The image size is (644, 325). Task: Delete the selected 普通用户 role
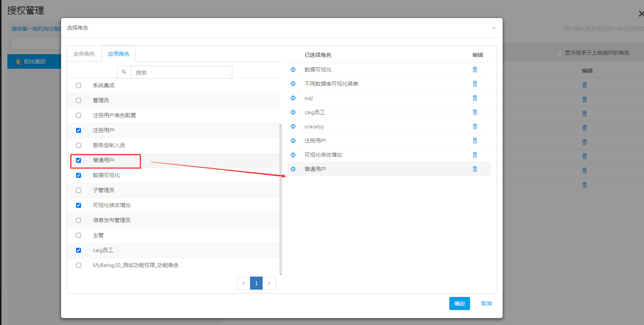(475, 169)
